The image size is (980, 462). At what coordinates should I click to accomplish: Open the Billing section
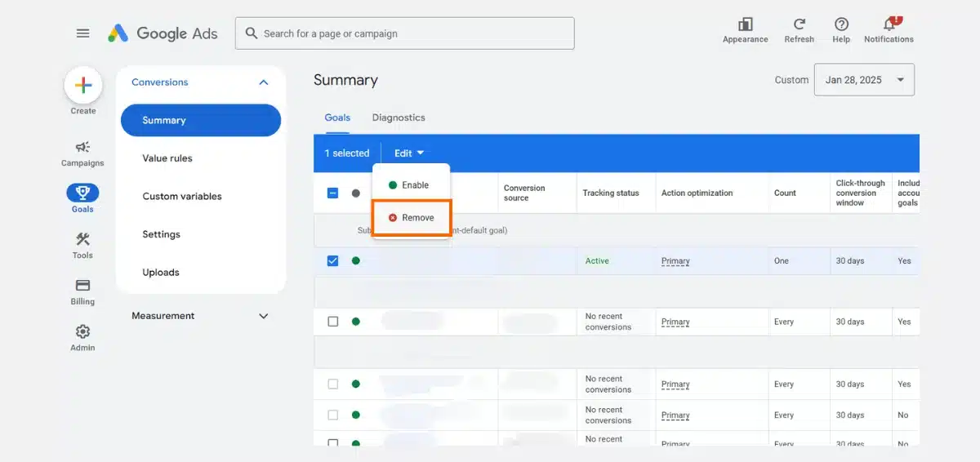tap(82, 291)
